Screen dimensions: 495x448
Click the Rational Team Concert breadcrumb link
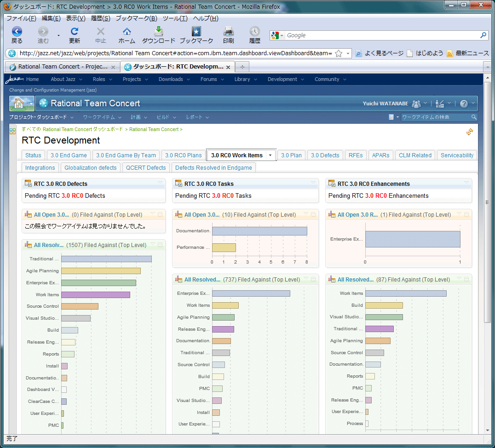tap(154, 129)
